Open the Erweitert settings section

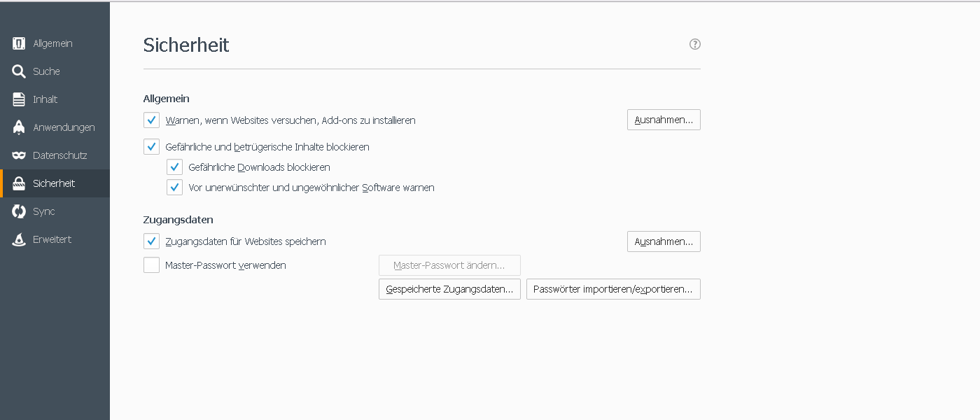[x=52, y=239]
